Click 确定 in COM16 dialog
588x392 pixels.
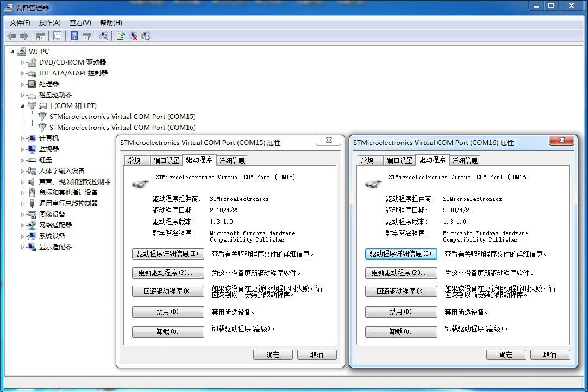(x=506, y=355)
